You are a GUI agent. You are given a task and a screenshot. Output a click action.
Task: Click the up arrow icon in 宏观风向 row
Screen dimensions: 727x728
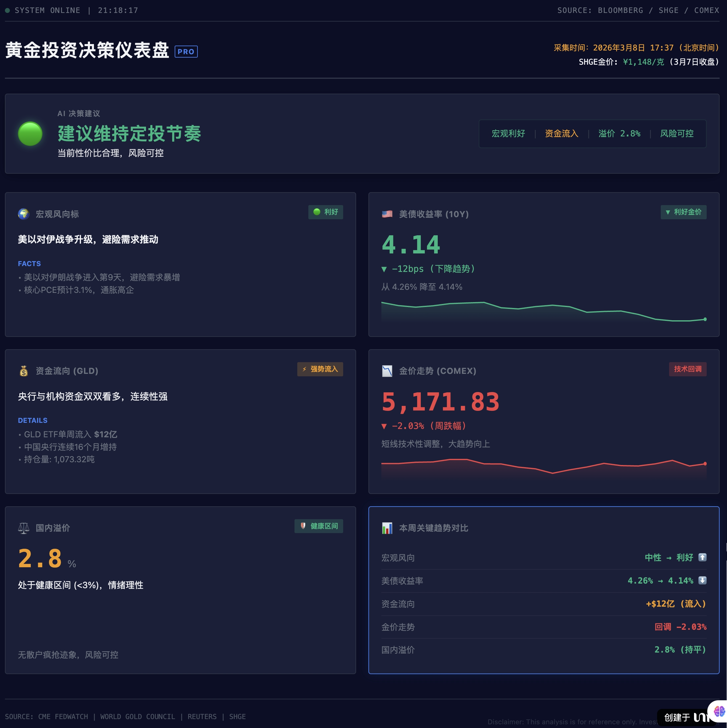702,557
